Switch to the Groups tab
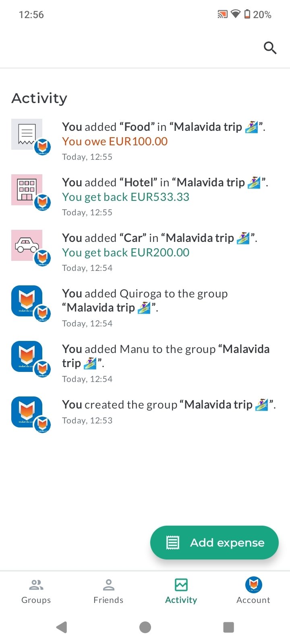The image size is (290, 644). [36, 591]
